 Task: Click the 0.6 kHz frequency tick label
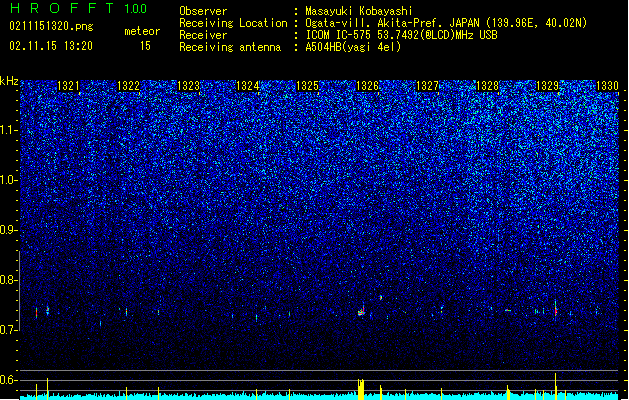tap(8, 380)
